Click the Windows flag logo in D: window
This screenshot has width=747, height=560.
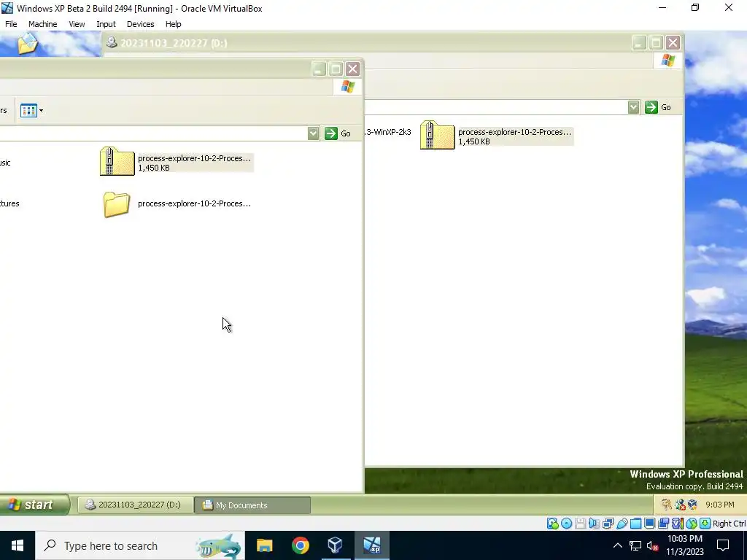[x=668, y=60]
